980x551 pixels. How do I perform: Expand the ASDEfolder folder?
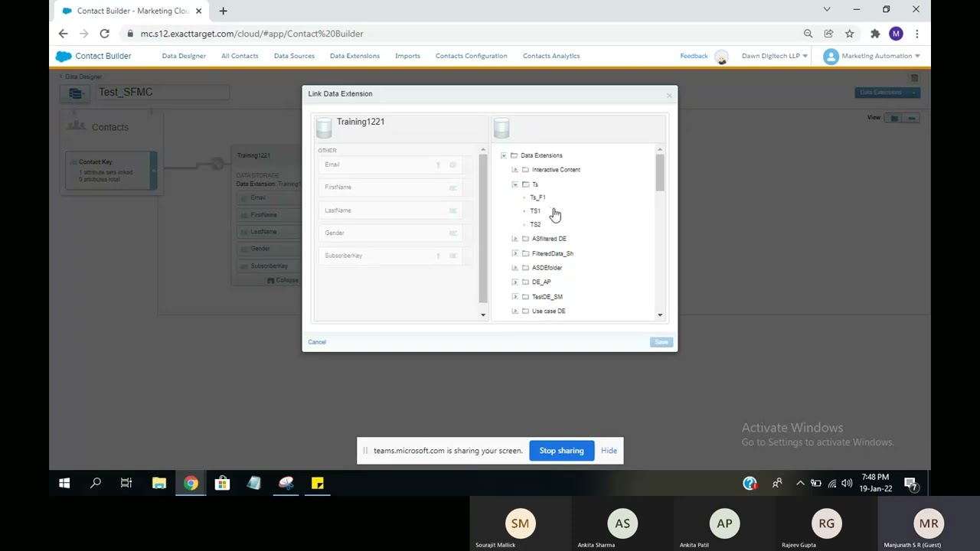pos(514,268)
